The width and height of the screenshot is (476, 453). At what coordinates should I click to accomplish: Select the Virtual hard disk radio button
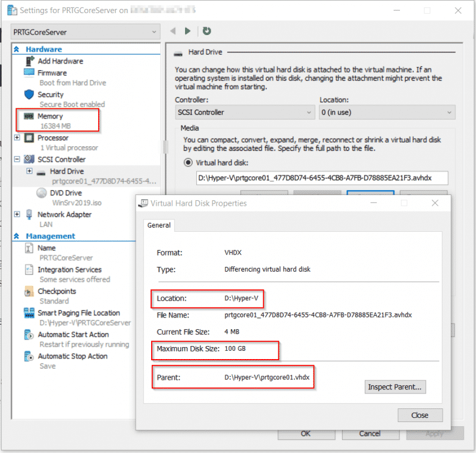[x=188, y=163]
